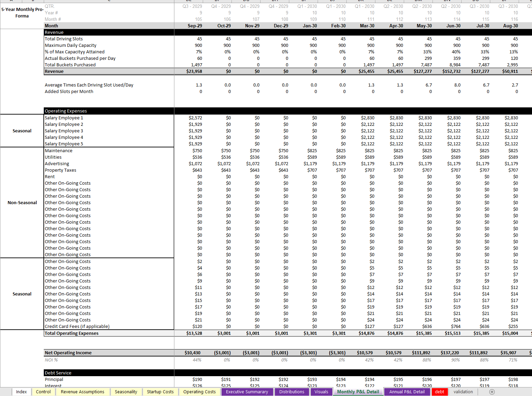Select the Principal row label
532x396 pixels.
coord(54,379)
